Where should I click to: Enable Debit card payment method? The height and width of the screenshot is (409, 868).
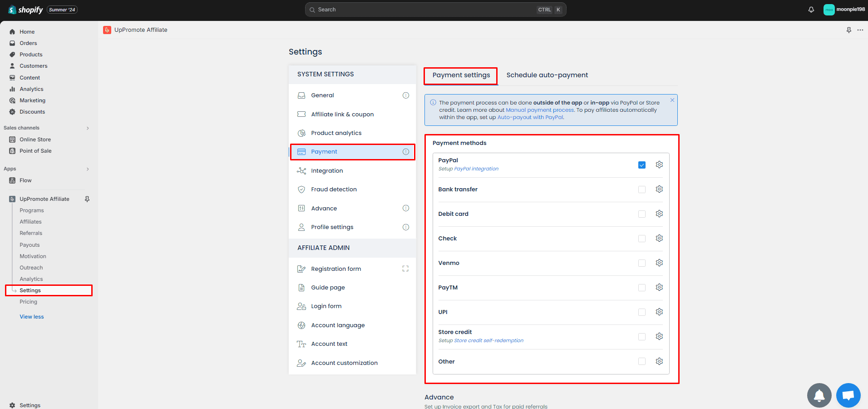tap(642, 214)
